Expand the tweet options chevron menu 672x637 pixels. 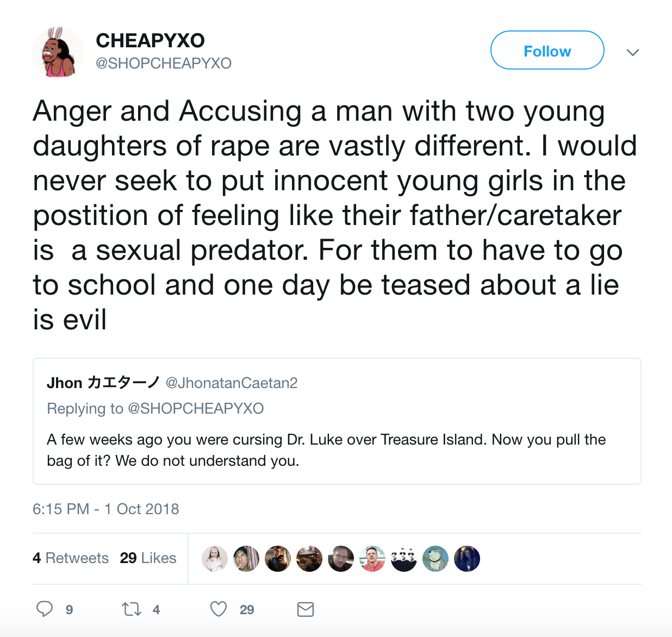[x=632, y=52]
